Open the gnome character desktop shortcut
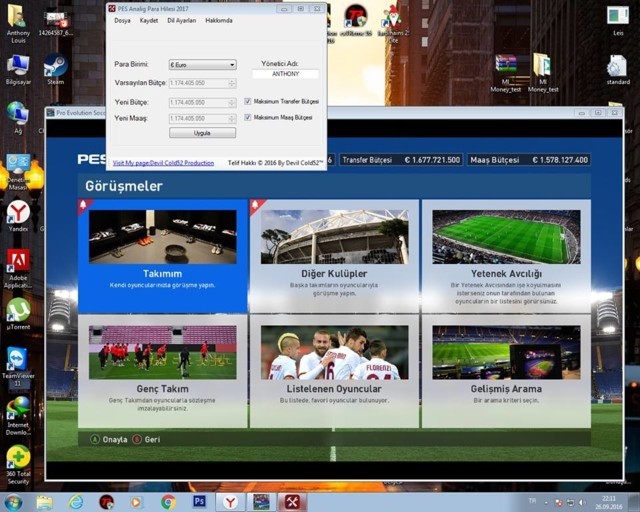Image resolution: width=640 pixels, height=512 pixels. click(393, 23)
